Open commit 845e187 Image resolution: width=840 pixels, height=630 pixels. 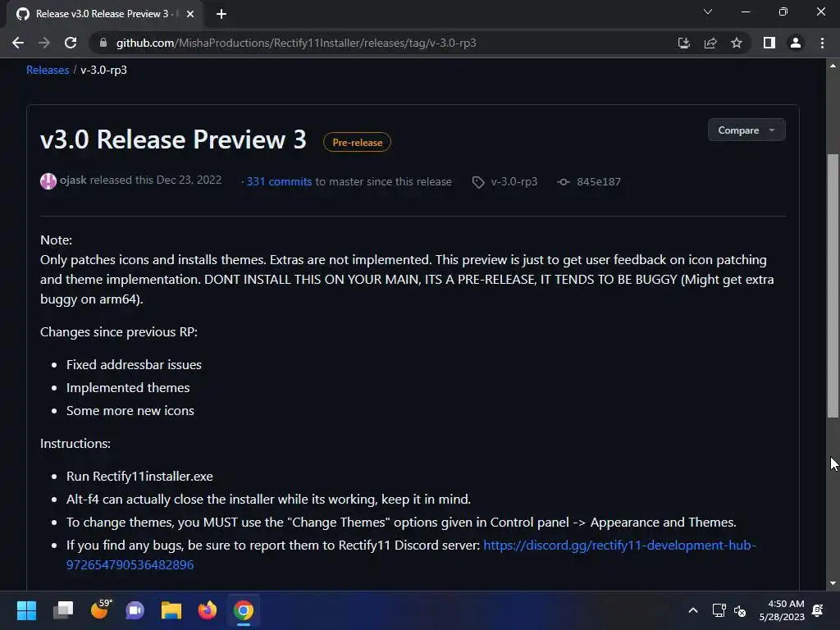598,181
